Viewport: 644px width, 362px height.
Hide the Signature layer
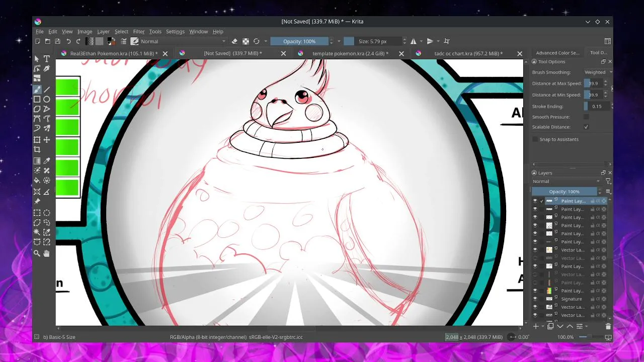tap(535, 299)
